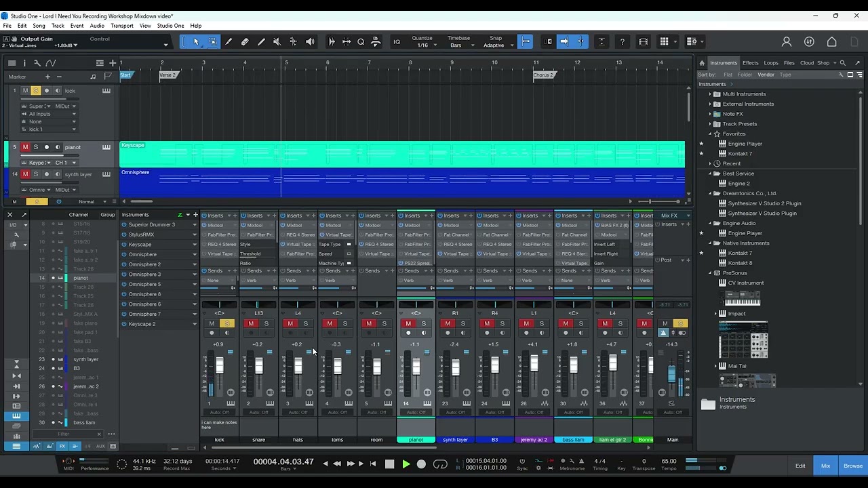Switch to Loops browser tab

coord(771,63)
